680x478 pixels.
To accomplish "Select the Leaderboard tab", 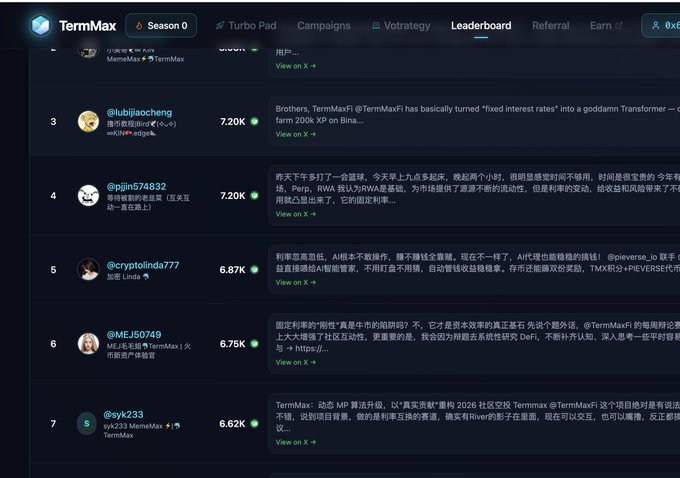I will [x=480, y=26].
